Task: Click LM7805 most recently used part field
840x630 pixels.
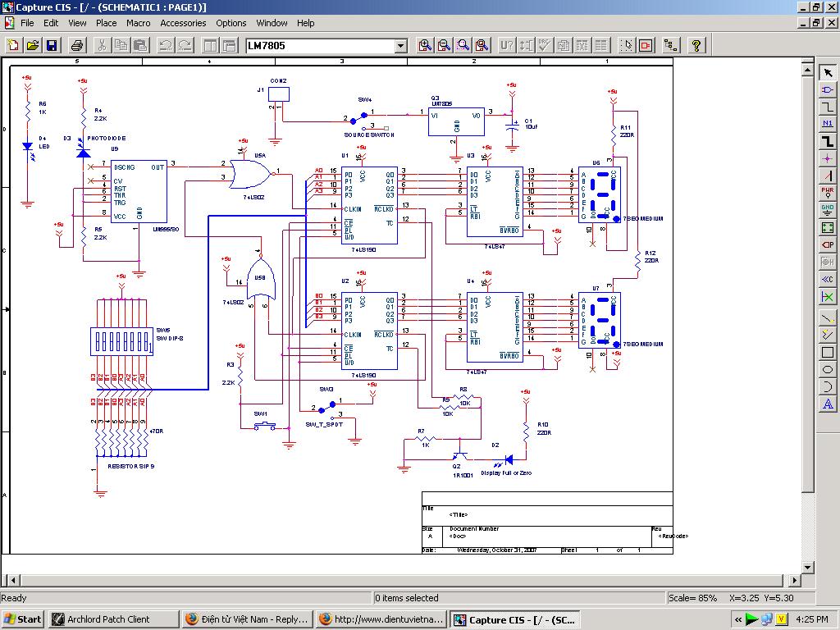Action: (318, 46)
